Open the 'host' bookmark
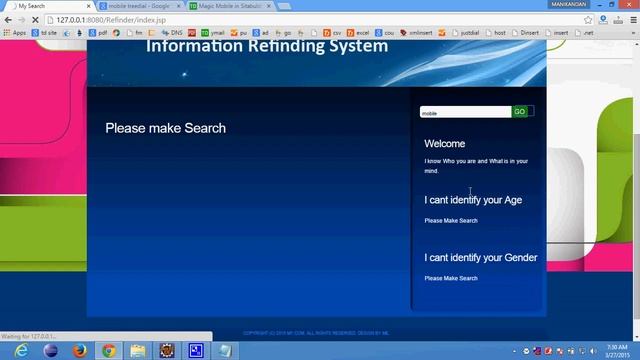Image resolution: width=640 pixels, height=360 pixels. [x=496, y=33]
